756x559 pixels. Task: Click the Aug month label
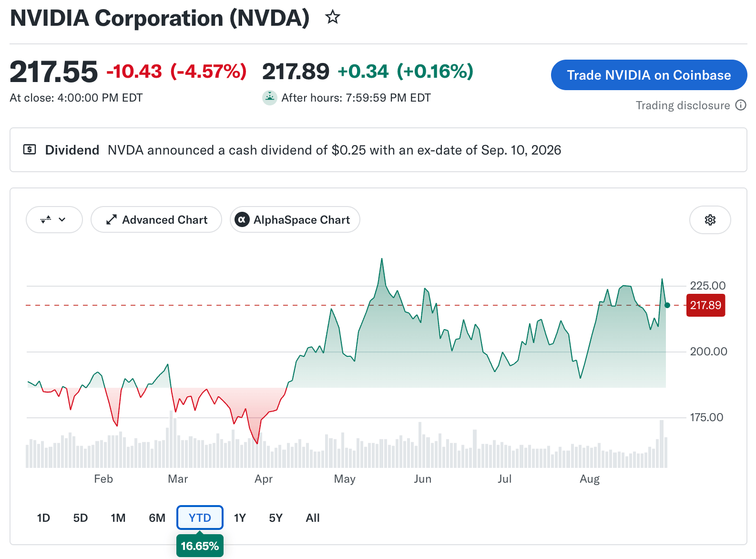pyautogui.click(x=590, y=479)
